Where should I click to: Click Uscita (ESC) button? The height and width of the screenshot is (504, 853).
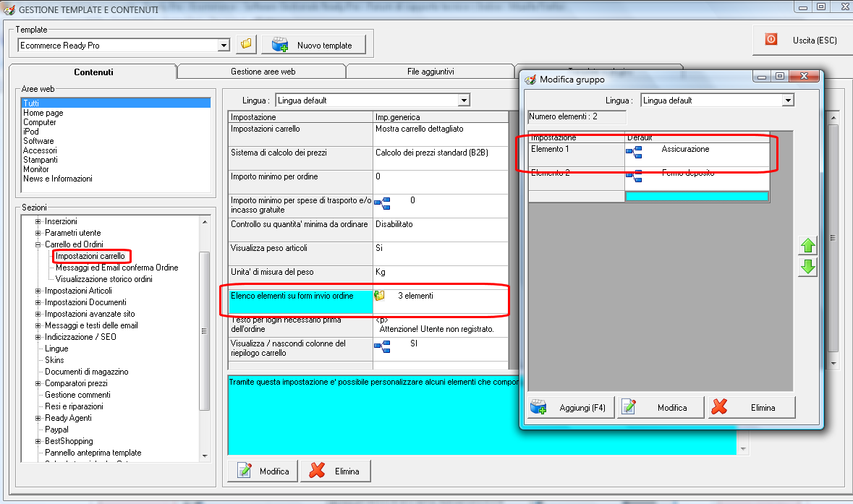point(802,40)
